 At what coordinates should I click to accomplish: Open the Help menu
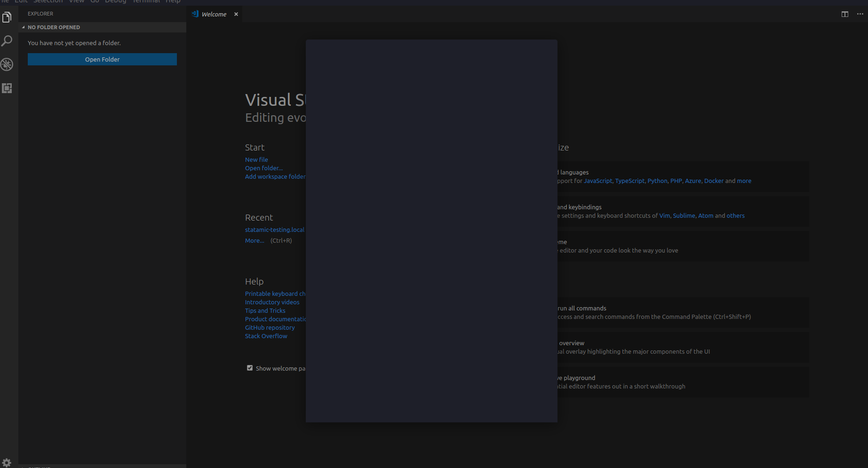click(173, 2)
